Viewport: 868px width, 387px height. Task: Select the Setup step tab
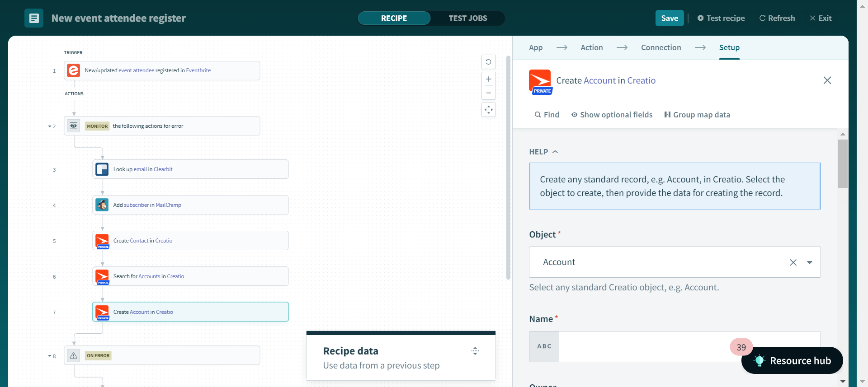[x=729, y=47]
